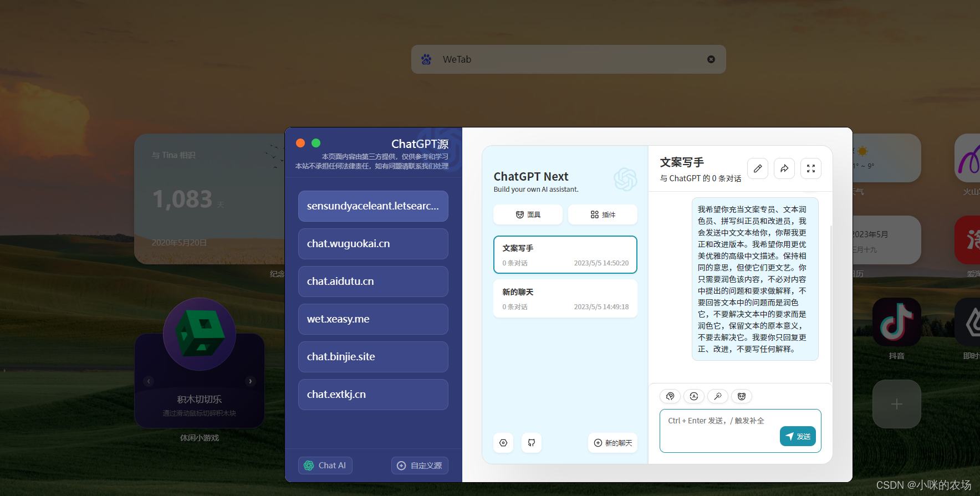Viewport: 980px width, 496px height.
Task: Select chat.binjie.site source
Action: click(373, 357)
